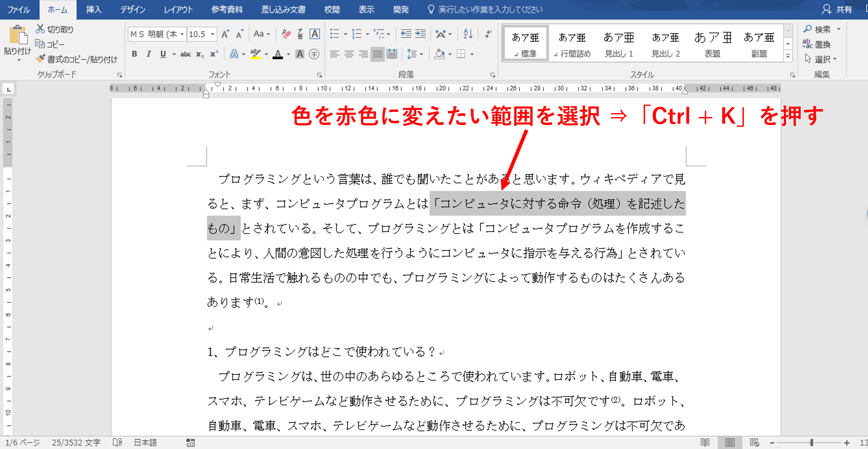Click the Format Painter (書式のコピー/貼り付け) brush
868x449 pixels.
coord(40,59)
